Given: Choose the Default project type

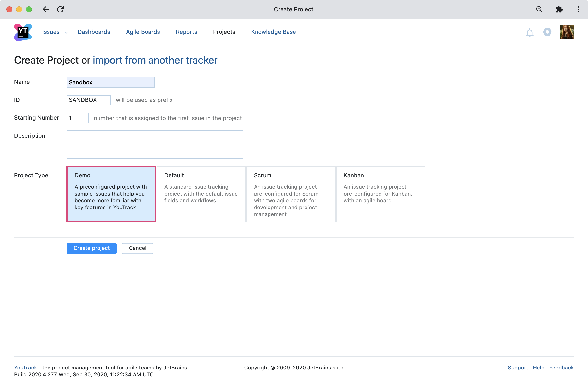Looking at the screenshot, I should click(201, 194).
